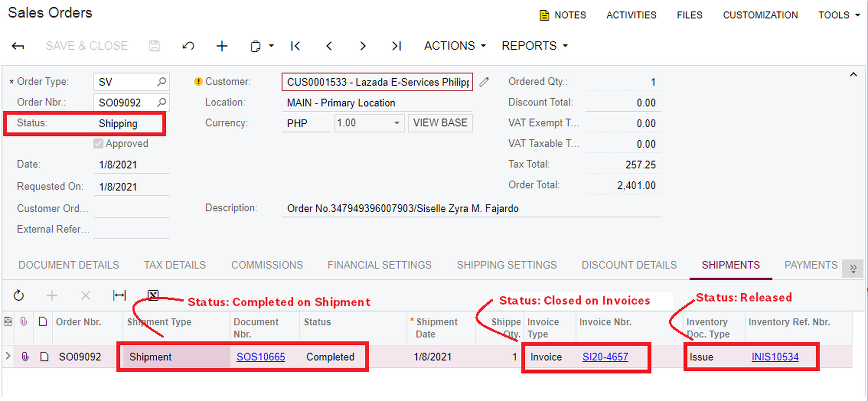Collapse the order summary panel
The image size is (868, 401).
tap(853, 75)
